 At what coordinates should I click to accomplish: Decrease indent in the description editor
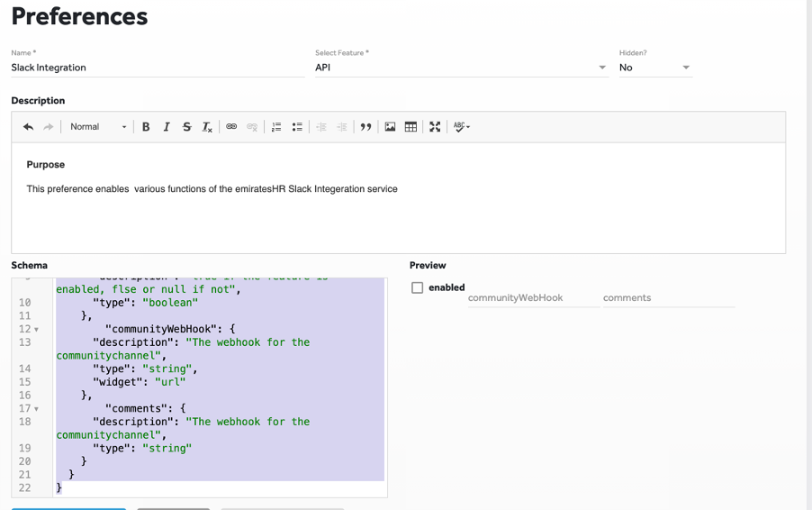321,127
